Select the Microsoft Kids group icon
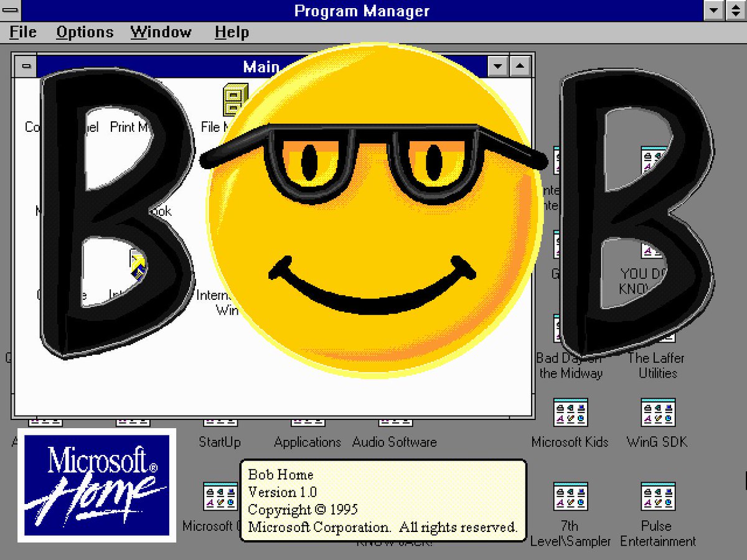The width and height of the screenshot is (747, 560). point(570,413)
